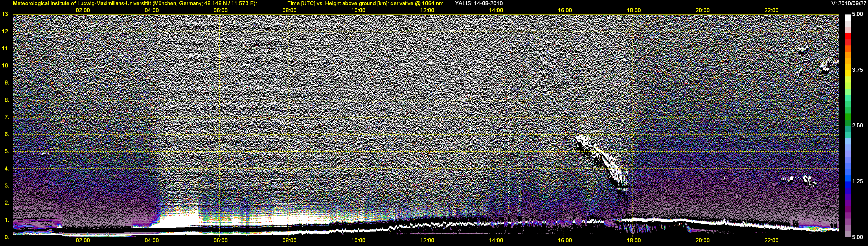The height and width of the screenshot is (246, 868).
Task: Click the 2. height axis label
Action: (x=7, y=203)
